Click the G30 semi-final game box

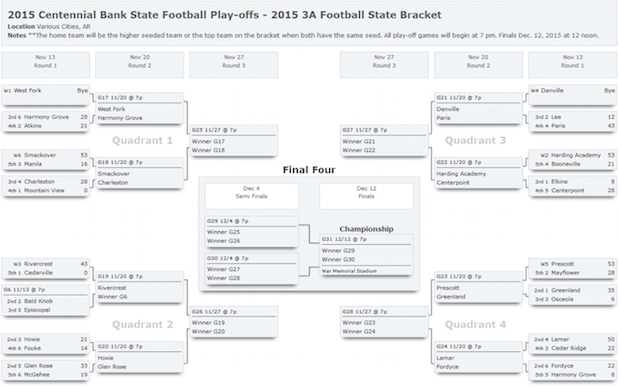pos(251,268)
